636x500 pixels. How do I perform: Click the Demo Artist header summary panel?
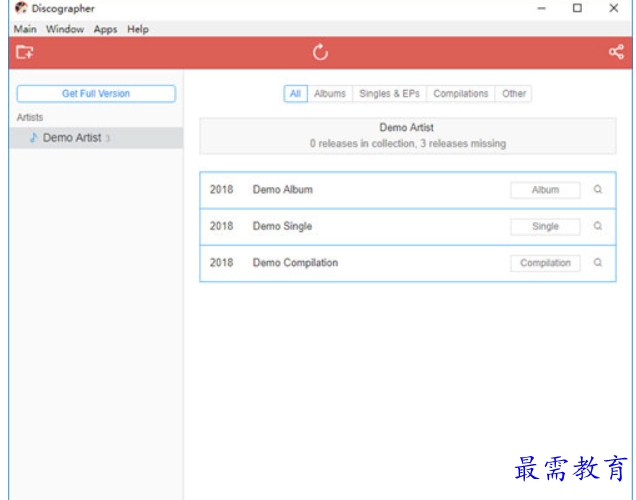408,136
